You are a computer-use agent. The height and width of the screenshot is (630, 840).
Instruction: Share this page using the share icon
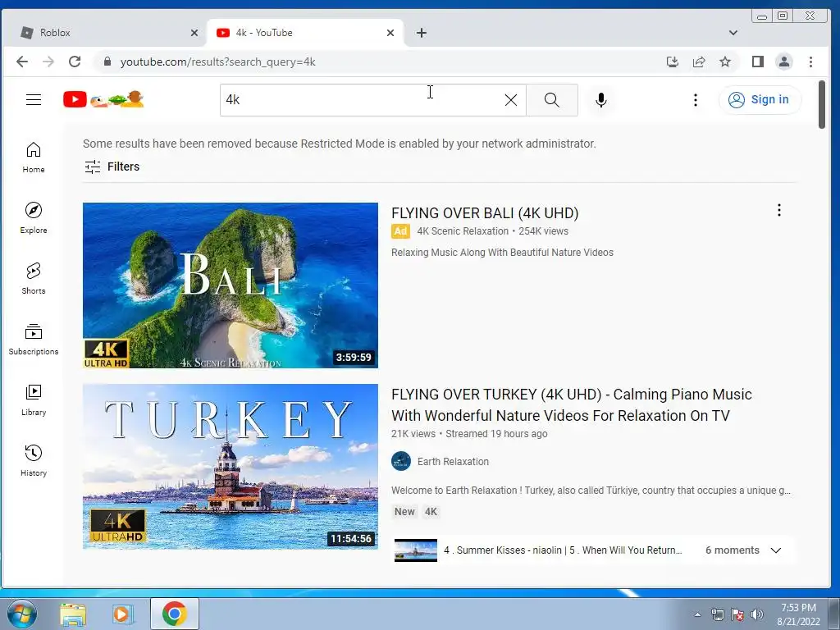(699, 62)
